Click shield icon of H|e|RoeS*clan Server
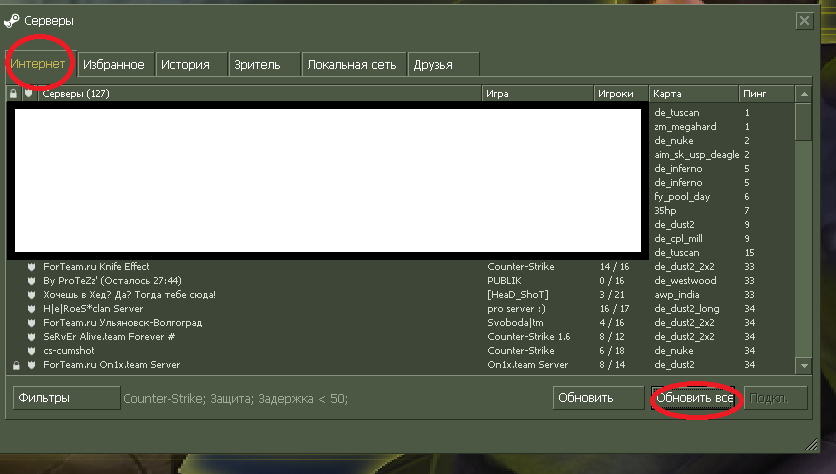 (x=31, y=309)
